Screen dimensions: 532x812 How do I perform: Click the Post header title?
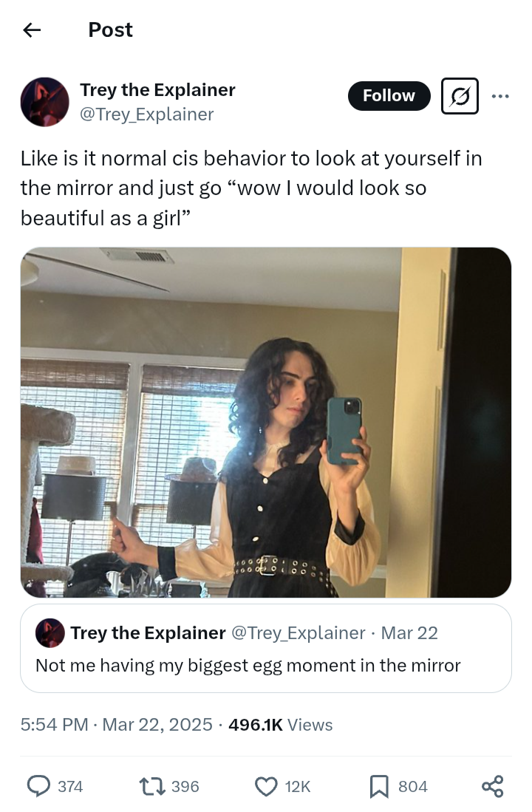[x=110, y=30]
